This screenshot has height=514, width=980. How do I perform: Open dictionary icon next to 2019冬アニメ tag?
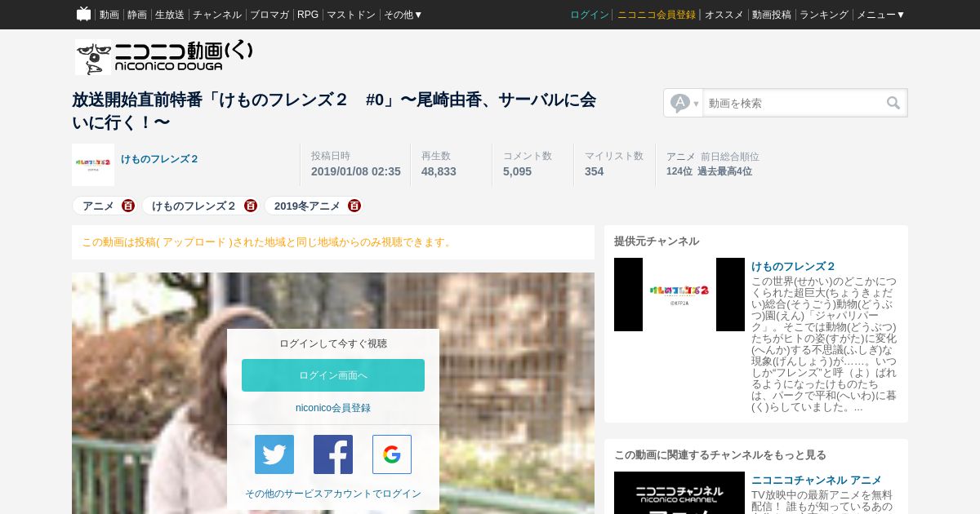pos(354,206)
